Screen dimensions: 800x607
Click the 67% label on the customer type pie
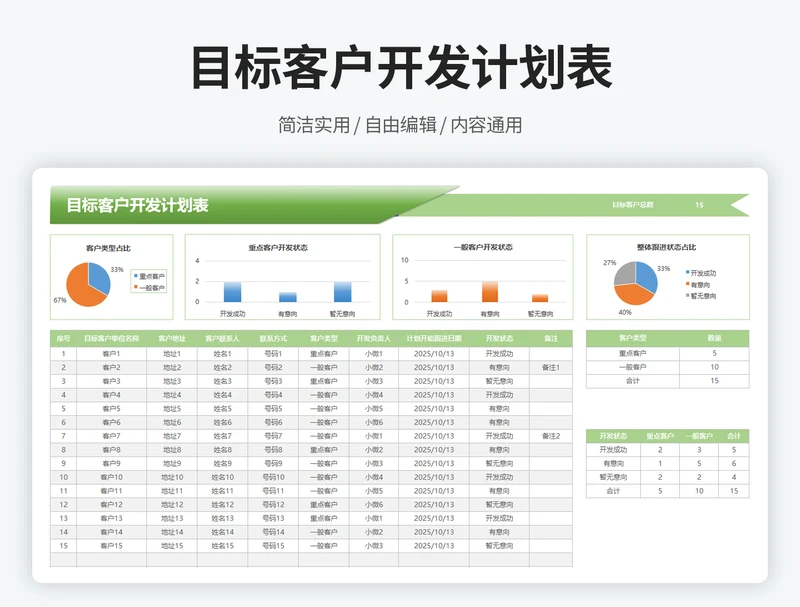(x=60, y=300)
